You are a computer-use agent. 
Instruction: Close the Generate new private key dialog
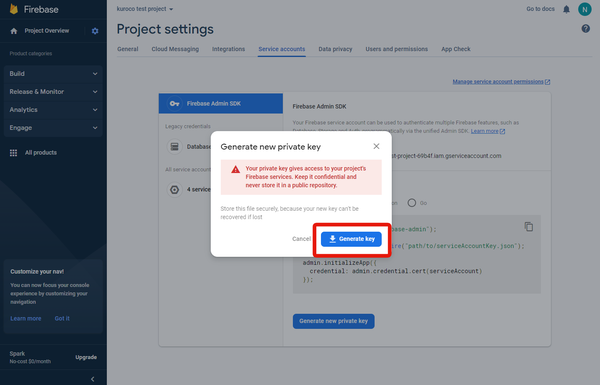tap(376, 146)
